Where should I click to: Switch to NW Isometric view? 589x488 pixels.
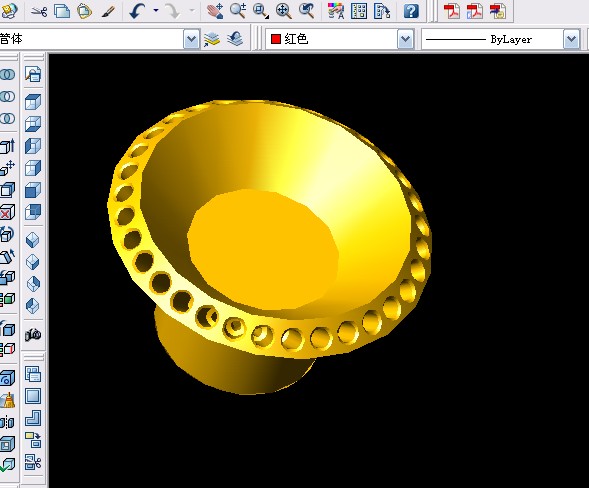click(33, 306)
